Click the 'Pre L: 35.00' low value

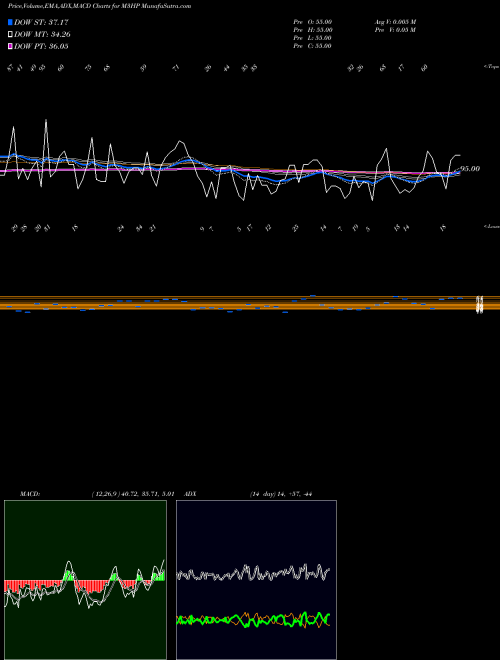point(313,38)
